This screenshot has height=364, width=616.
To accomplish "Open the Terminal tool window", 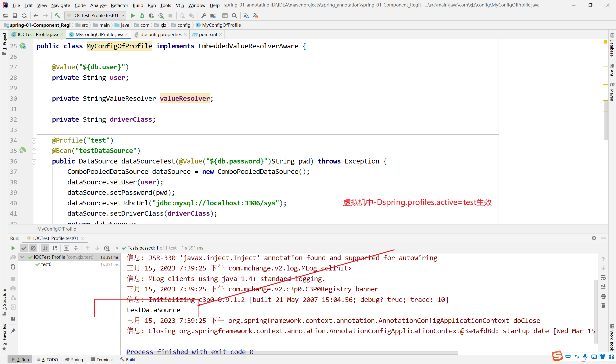I will [102, 359].
